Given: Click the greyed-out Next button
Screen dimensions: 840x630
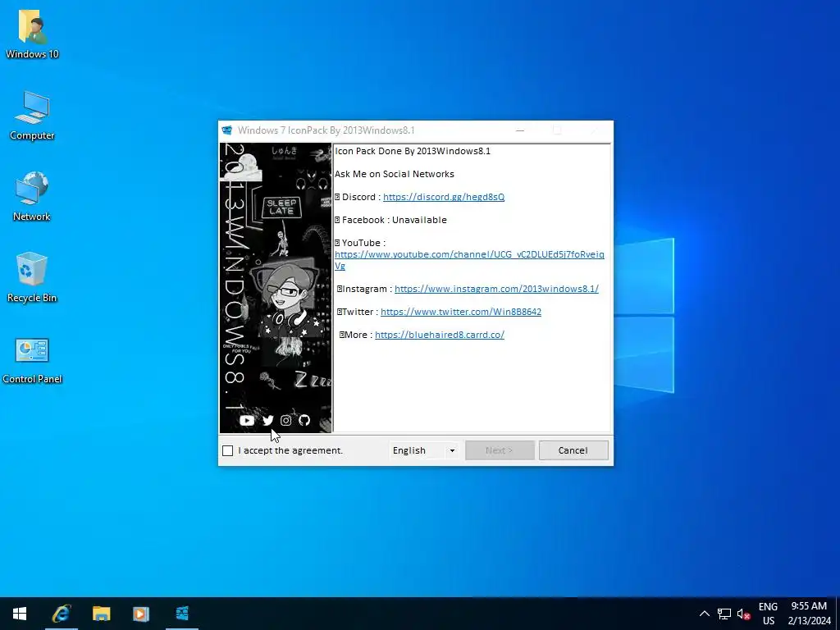Looking at the screenshot, I should tap(500, 450).
